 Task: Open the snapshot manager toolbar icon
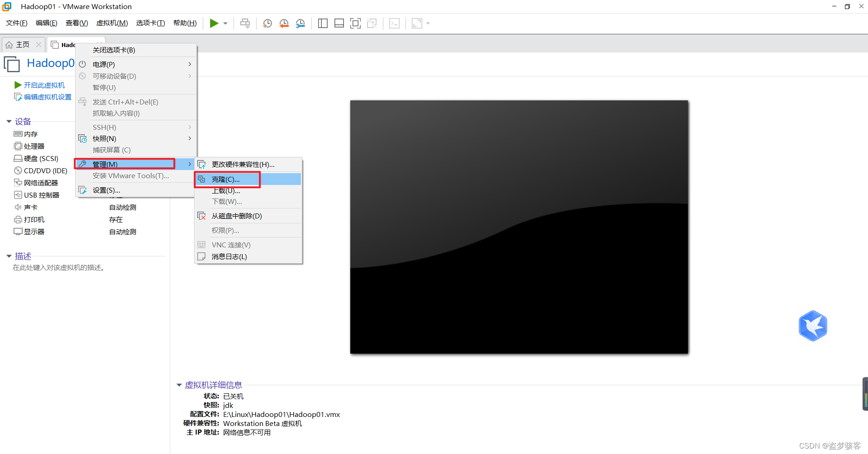click(300, 23)
